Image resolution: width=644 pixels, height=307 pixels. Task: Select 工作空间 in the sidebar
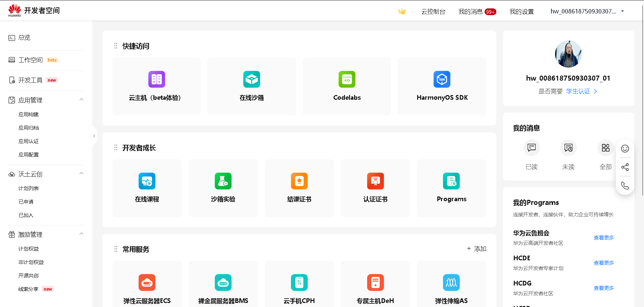[31, 60]
